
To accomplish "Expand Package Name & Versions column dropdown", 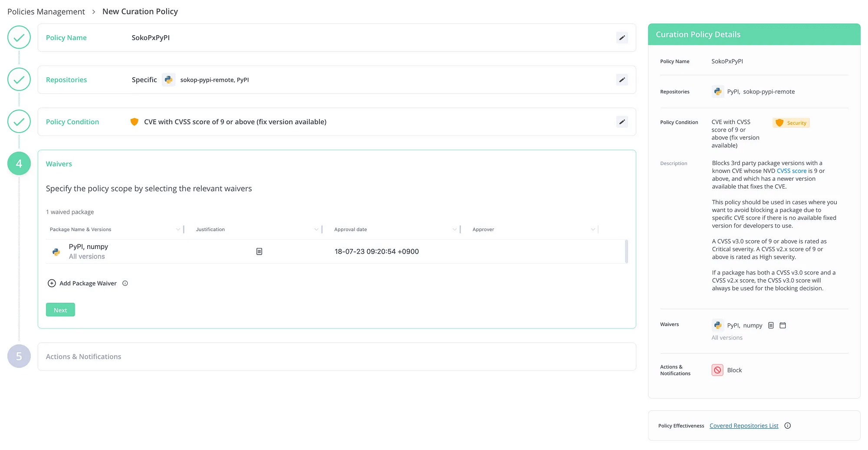I will coord(178,229).
